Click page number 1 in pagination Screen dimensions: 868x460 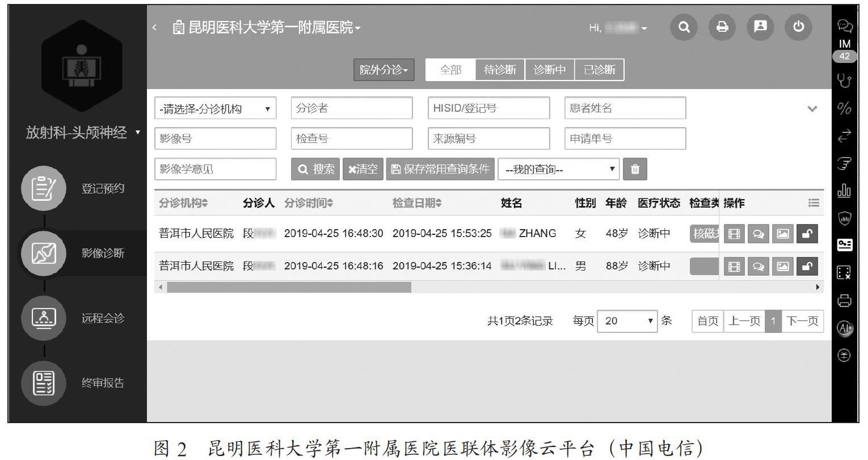tap(773, 321)
